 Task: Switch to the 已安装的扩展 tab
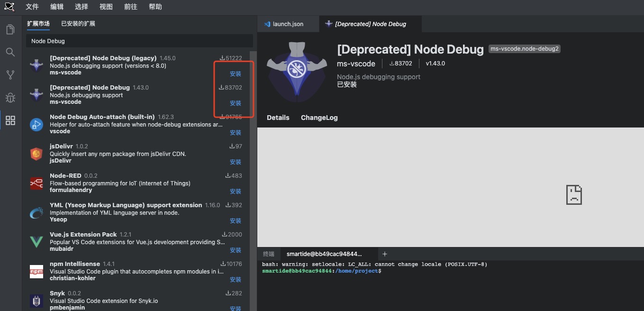click(x=78, y=24)
